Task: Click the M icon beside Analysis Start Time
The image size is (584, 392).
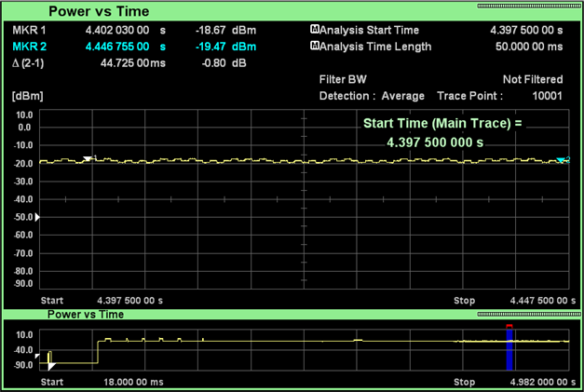Action: coord(314,30)
